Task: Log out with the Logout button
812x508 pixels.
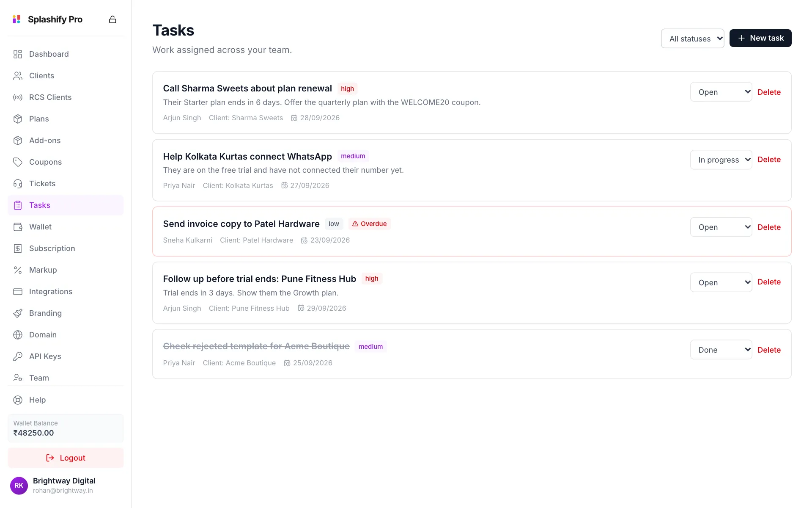Action: coord(66,458)
